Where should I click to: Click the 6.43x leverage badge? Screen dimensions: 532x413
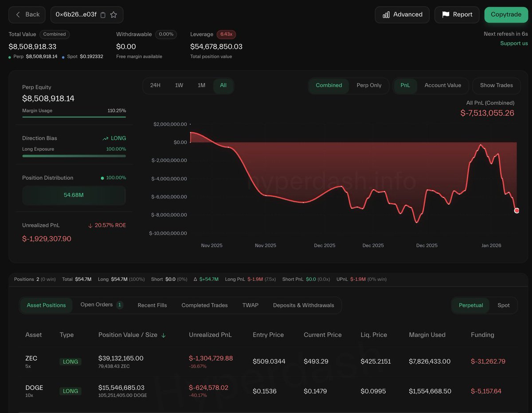tap(226, 34)
